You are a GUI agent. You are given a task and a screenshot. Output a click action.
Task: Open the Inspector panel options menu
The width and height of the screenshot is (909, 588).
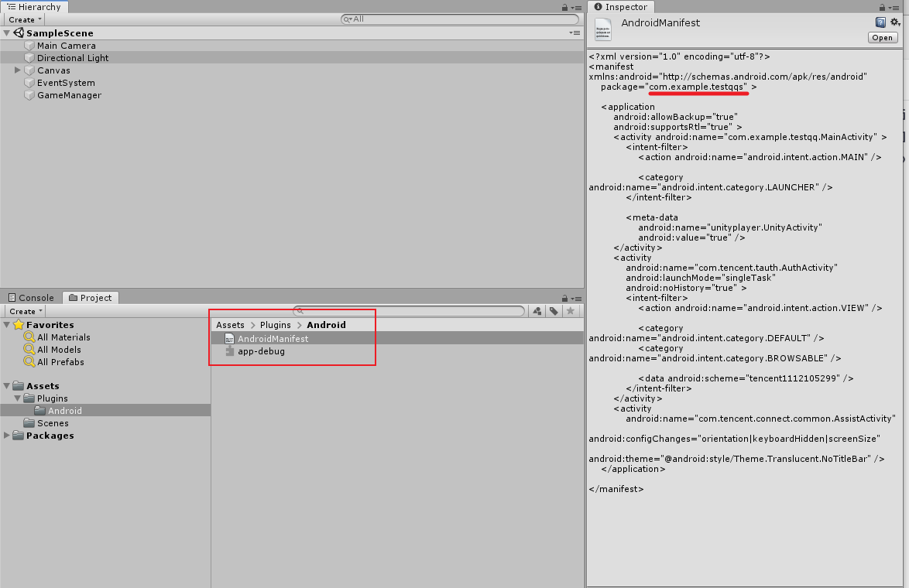pos(894,8)
